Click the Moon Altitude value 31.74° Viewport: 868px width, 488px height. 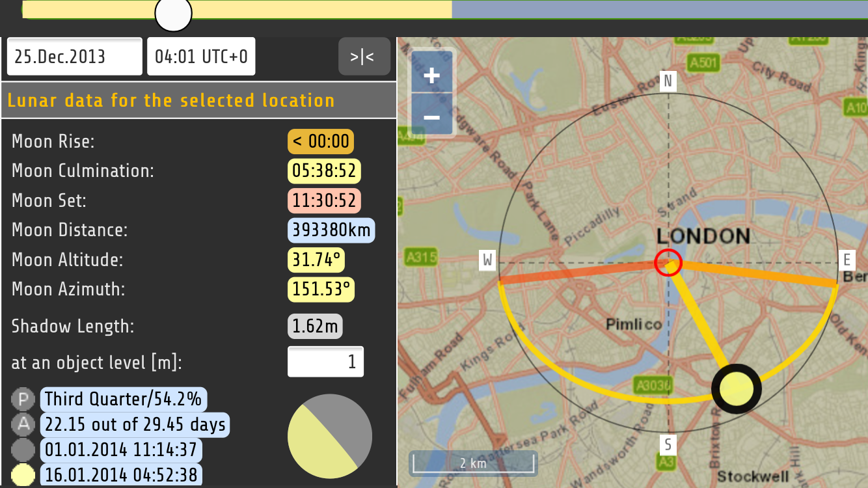316,260
